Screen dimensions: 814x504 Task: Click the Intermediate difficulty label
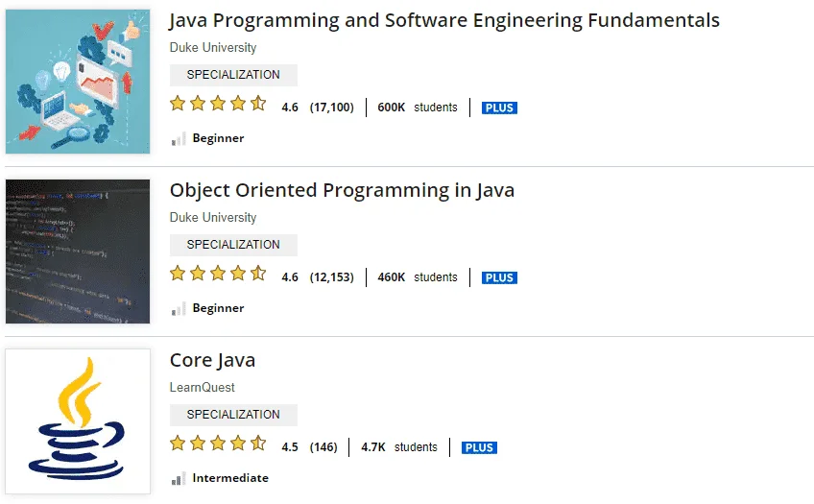(230, 478)
